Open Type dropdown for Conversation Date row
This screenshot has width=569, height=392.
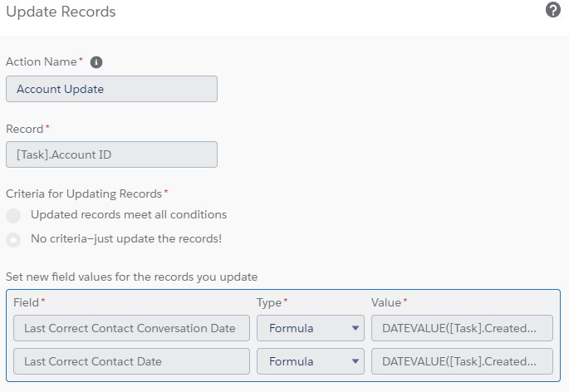click(x=310, y=328)
